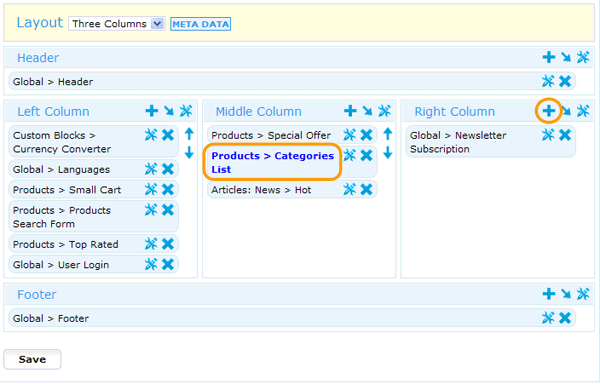Move Currency Converter block up
The width and height of the screenshot is (600, 384).
click(x=189, y=134)
